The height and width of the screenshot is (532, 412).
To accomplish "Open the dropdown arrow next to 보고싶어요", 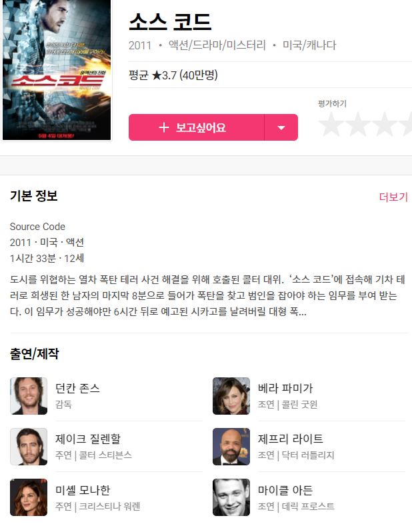I will click(281, 127).
